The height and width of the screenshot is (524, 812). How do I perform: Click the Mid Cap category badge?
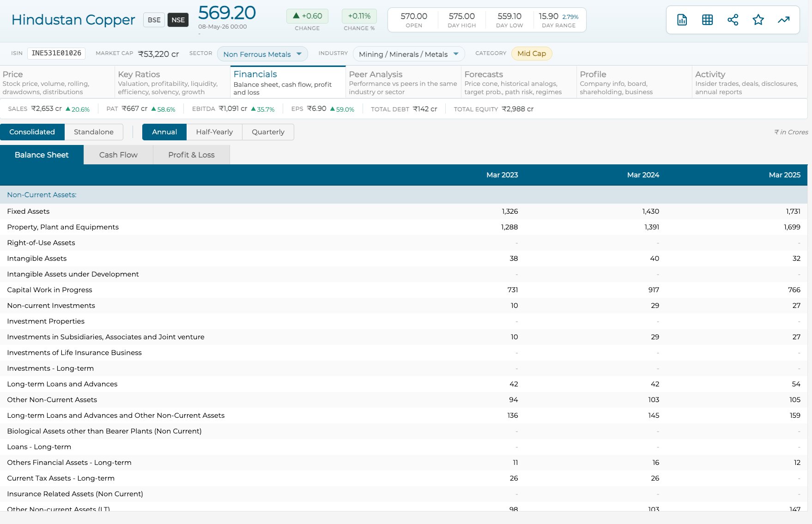pos(532,54)
